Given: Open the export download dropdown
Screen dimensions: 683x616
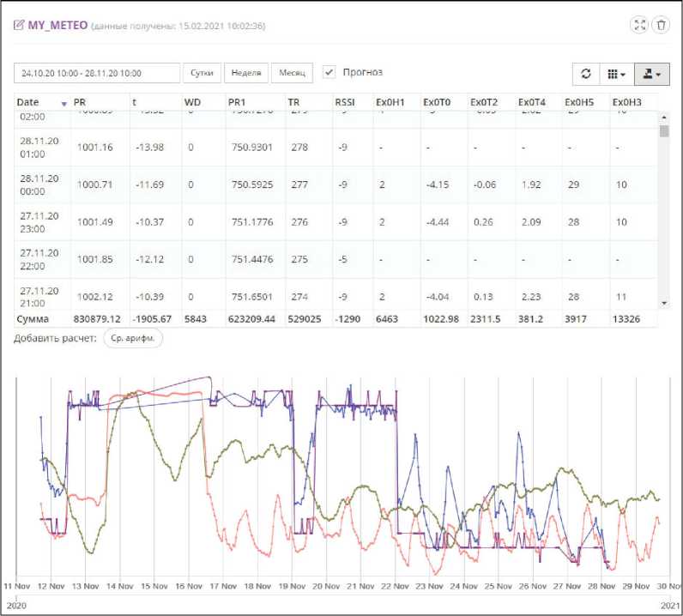Looking at the screenshot, I should pos(651,74).
